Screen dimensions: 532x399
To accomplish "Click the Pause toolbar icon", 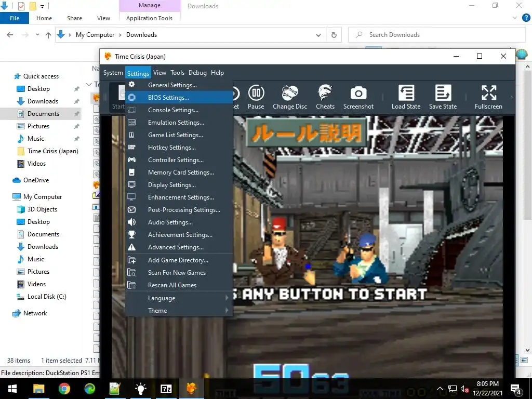I will pos(256,97).
